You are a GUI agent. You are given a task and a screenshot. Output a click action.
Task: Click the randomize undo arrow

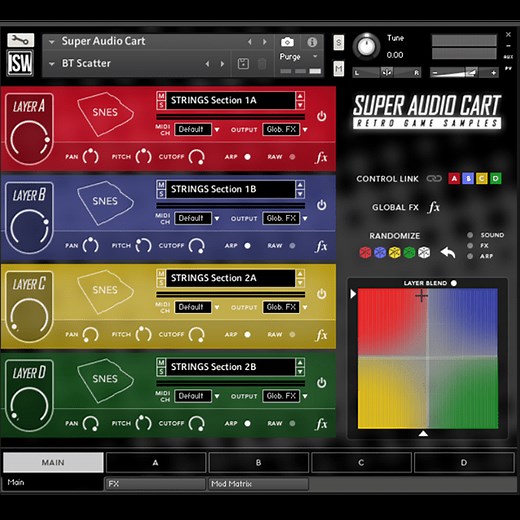click(x=448, y=253)
